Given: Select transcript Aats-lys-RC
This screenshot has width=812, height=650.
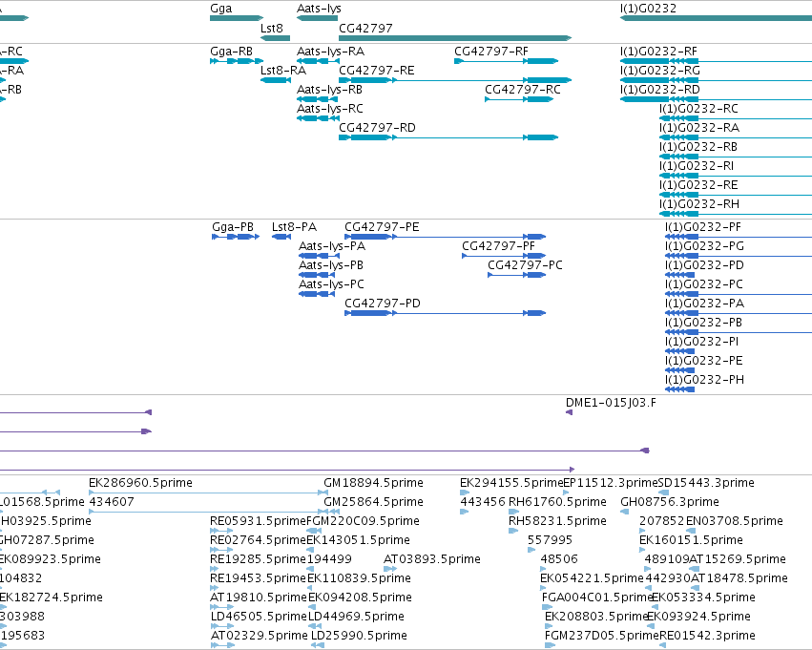Looking at the screenshot, I should tap(318, 118).
